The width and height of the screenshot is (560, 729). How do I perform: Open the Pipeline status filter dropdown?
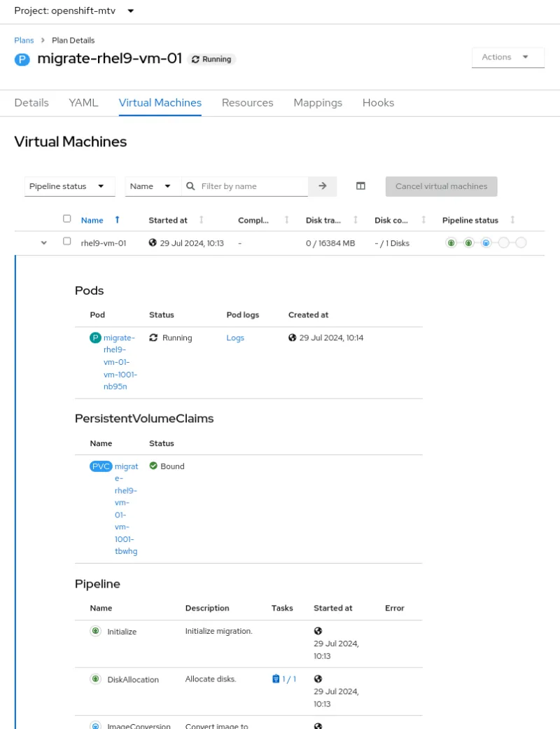tap(69, 186)
